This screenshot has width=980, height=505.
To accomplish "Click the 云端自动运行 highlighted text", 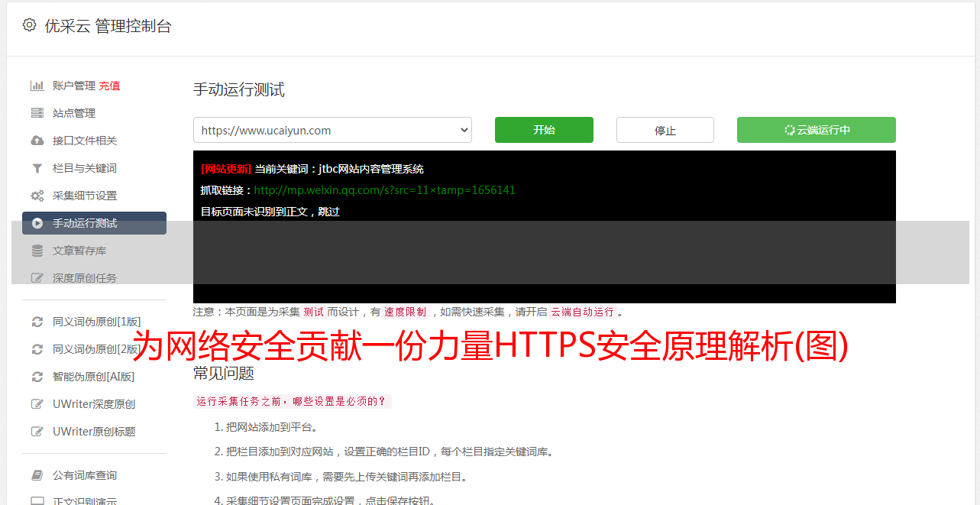I will point(582,312).
